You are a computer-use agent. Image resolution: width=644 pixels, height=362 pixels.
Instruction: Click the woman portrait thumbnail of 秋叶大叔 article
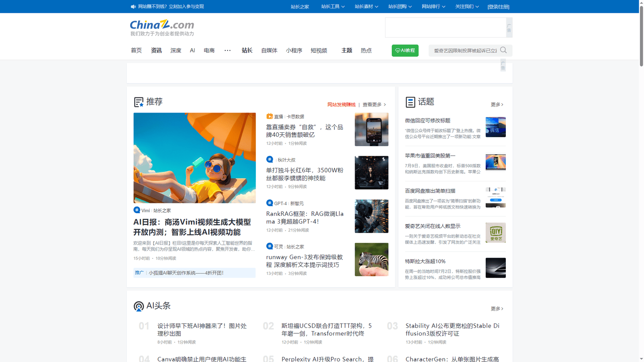[x=372, y=173]
